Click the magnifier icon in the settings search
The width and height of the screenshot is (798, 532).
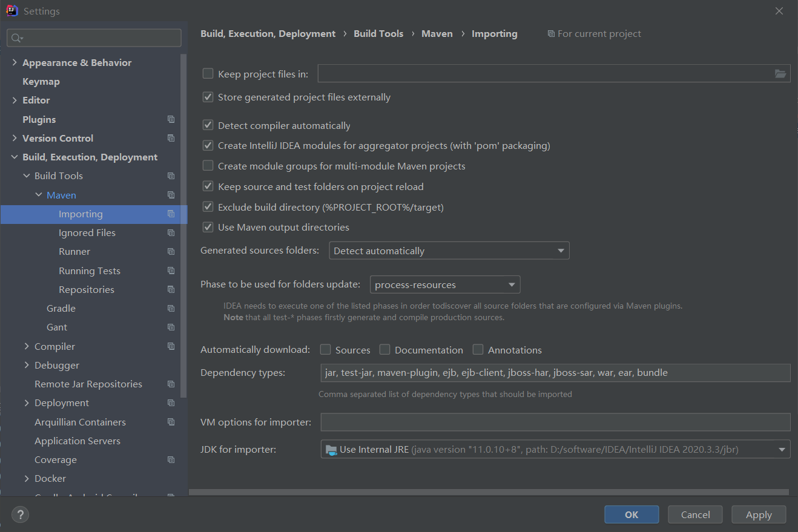point(16,38)
